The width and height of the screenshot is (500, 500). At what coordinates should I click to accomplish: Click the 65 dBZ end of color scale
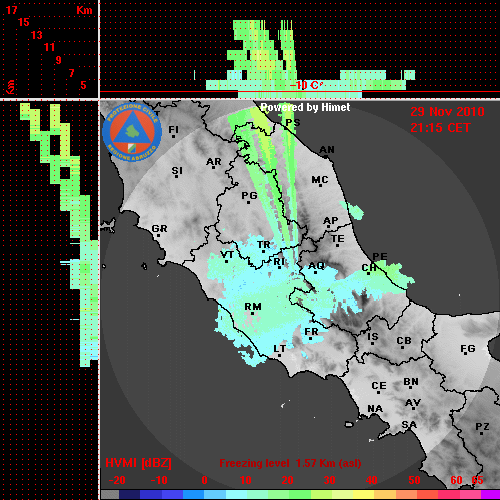477,480
